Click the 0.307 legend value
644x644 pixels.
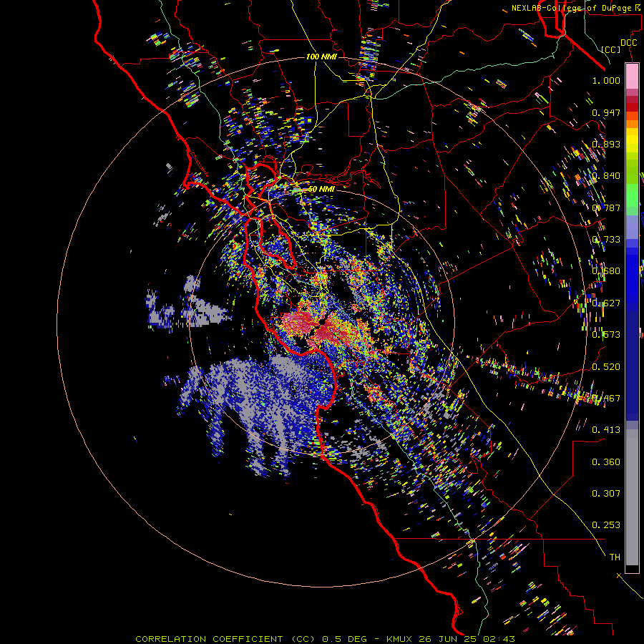[606, 494]
